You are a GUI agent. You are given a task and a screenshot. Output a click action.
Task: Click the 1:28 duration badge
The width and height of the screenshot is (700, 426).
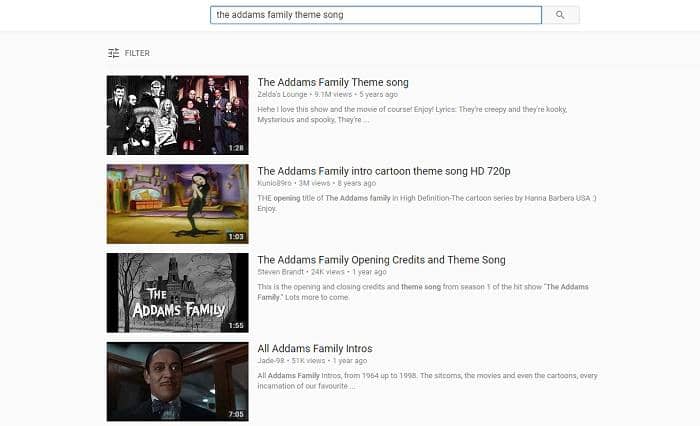(236, 148)
